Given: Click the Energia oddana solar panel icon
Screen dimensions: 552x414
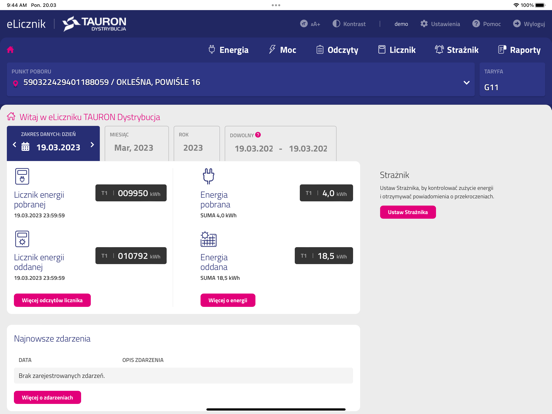Looking at the screenshot, I should coord(208,239).
